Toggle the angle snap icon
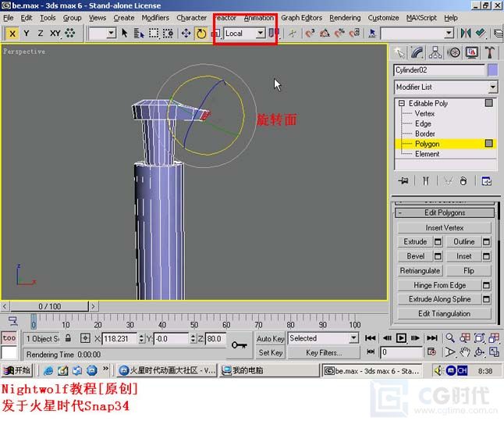Viewport: 504px width, 421px height. pyautogui.click(x=325, y=33)
